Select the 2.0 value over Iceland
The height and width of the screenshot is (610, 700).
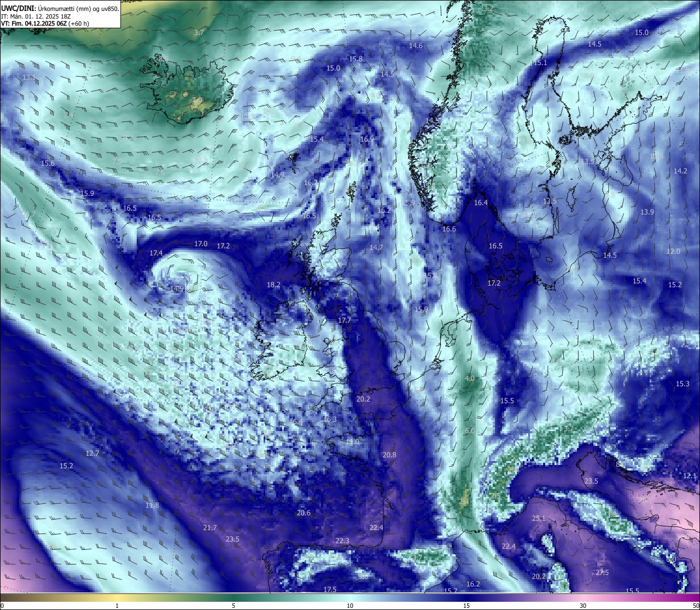click(197, 100)
